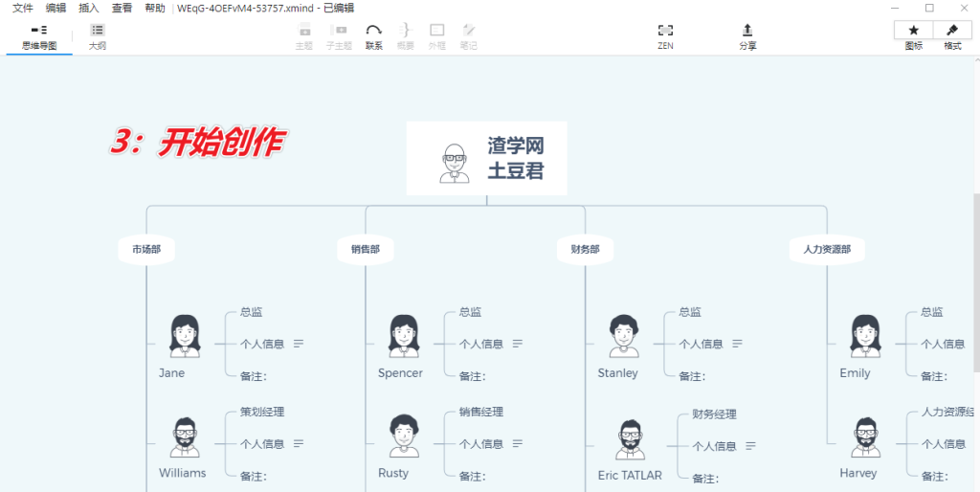Screen dimensions: 980x492
Task: Open the 帮助 menu
Action: 155,8
